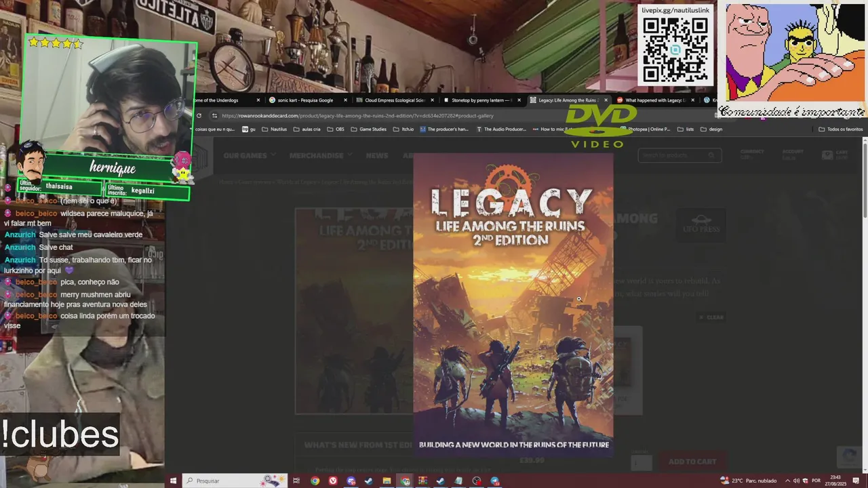The width and height of the screenshot is (868, 488).
Task: Click the 'CLEAR' selection link
Action: 711,317
